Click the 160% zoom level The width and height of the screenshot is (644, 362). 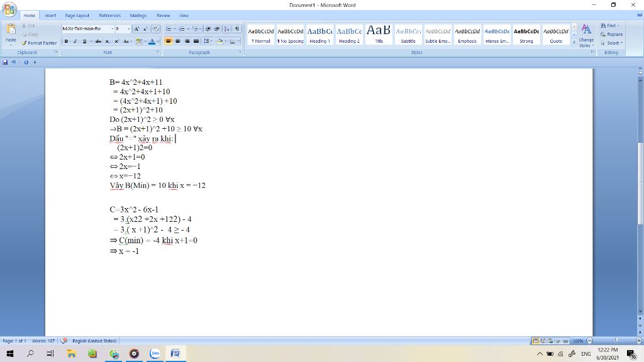pos(578,341)
